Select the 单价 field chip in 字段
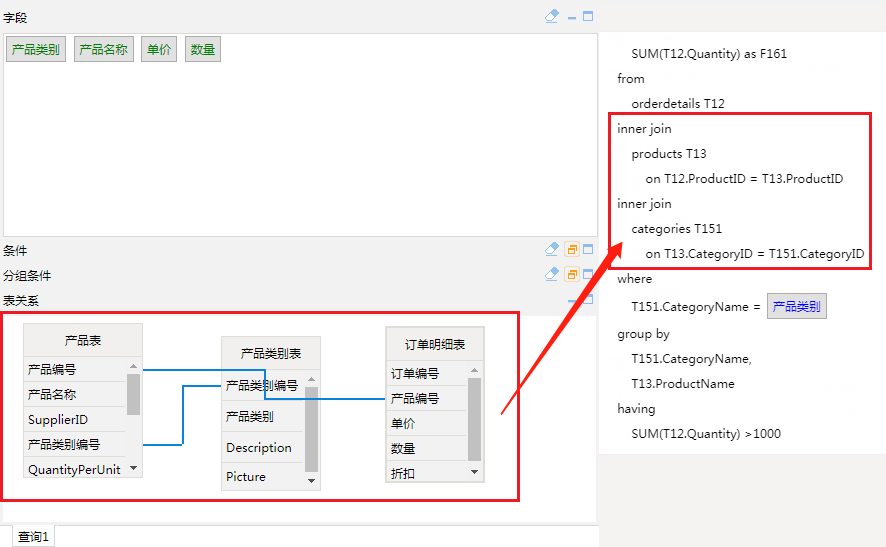The height and width of the screenshot is (547, 886). pyautogui.click(x=159, y=50)
